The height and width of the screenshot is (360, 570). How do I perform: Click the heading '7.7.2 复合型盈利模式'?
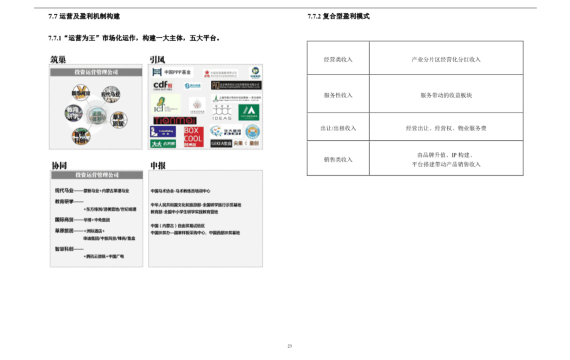(x=338, y=16)
